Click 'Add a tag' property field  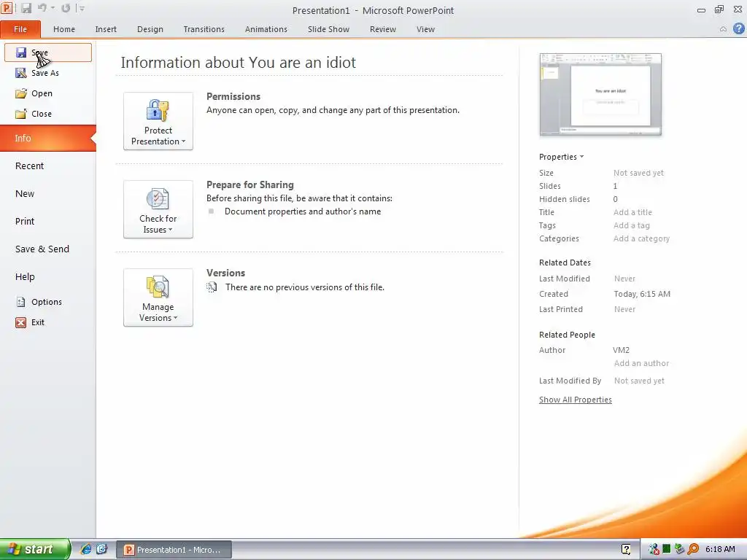tap(632, 225)
